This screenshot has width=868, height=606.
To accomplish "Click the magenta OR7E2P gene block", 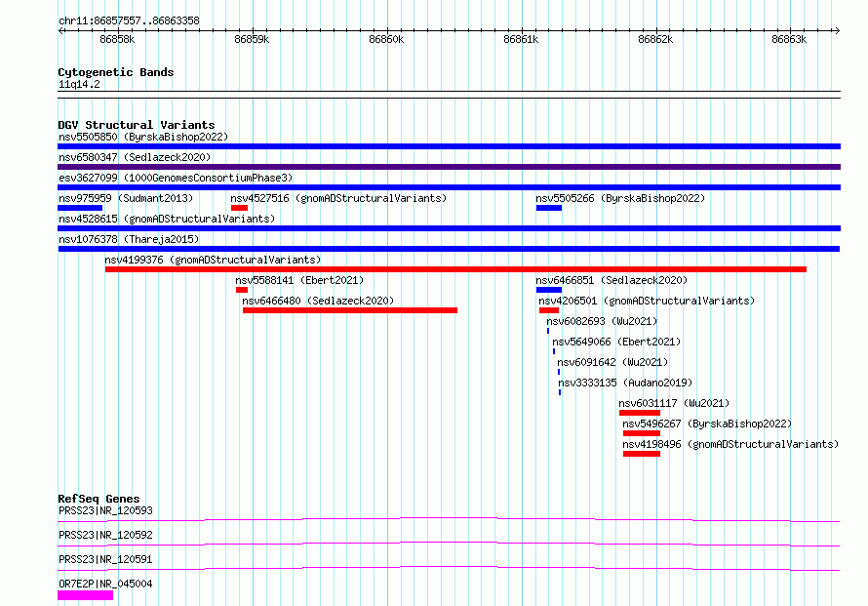I will click(x=85, y=595).
